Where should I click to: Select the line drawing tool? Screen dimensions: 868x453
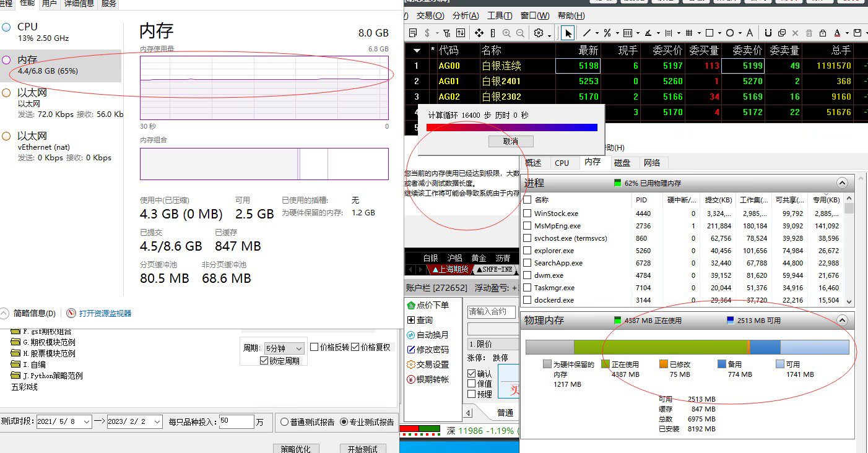tap(587, 33)
